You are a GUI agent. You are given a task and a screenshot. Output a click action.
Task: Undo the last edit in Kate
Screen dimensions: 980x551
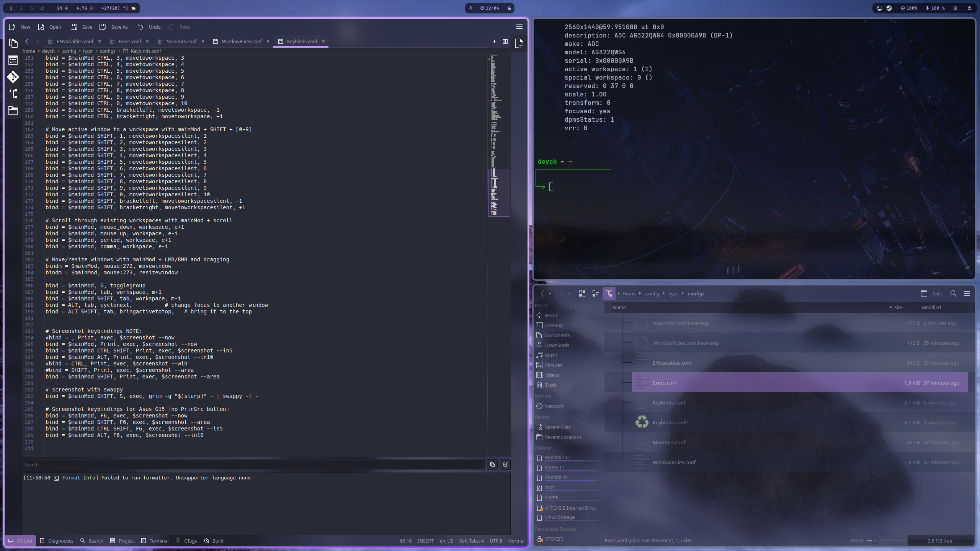point(149,27)
